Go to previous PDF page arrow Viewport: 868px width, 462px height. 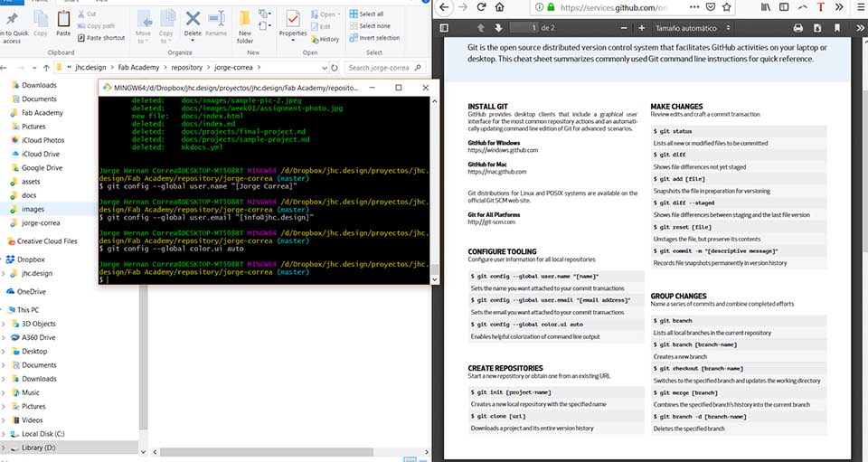pyautogui.click(x=480, y=28)
